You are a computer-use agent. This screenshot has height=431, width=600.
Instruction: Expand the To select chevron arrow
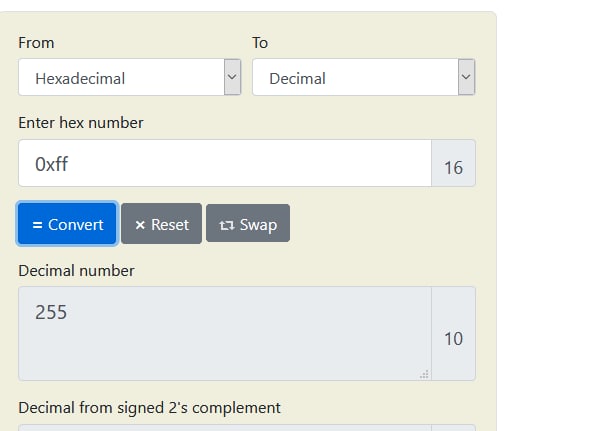466,77
